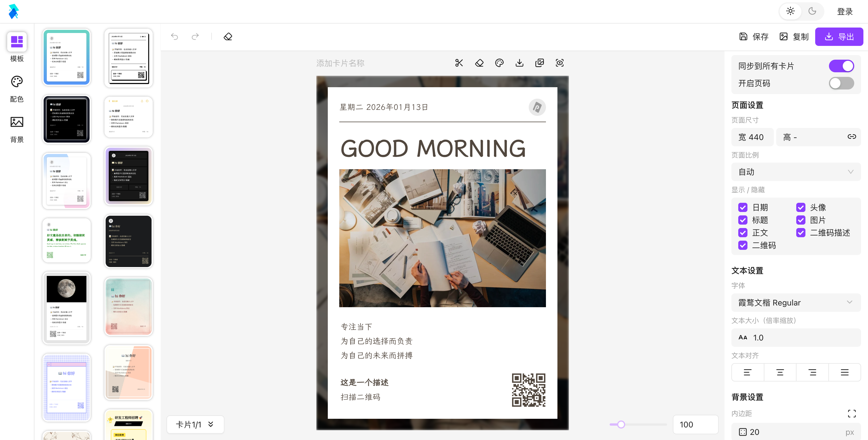The width and height of the screenshot is (868, 440).
Task: Open the 霞鹜文楷 Regular font dropdown
Action: [796, 303]
